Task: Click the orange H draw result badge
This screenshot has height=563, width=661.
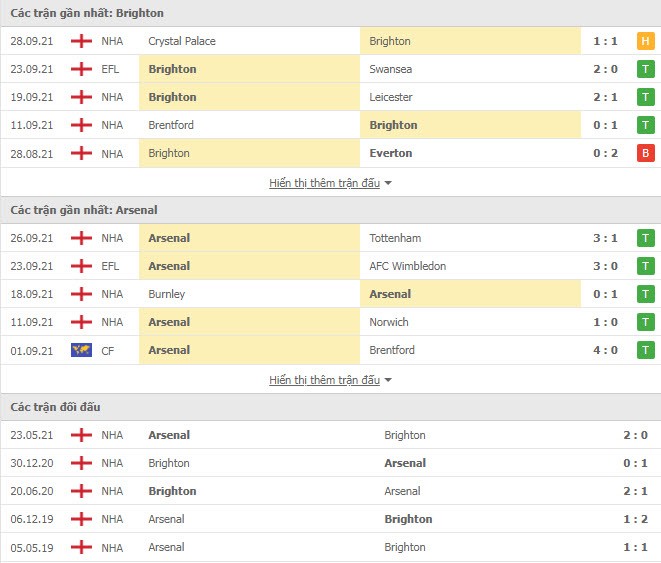Action: [x=645, y=41]
